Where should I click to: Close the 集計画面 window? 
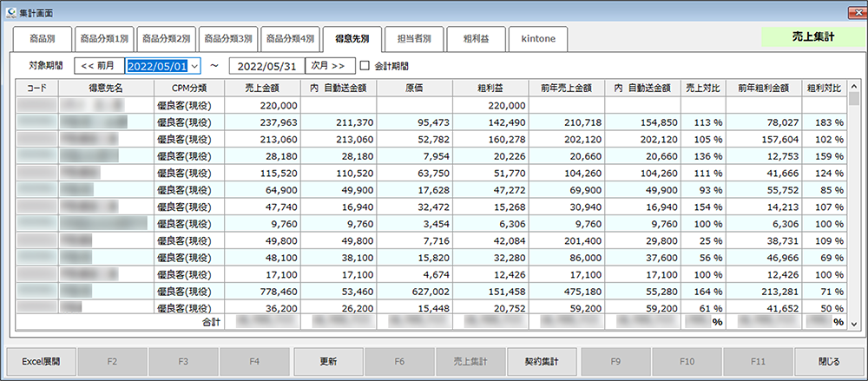point(852,9)
